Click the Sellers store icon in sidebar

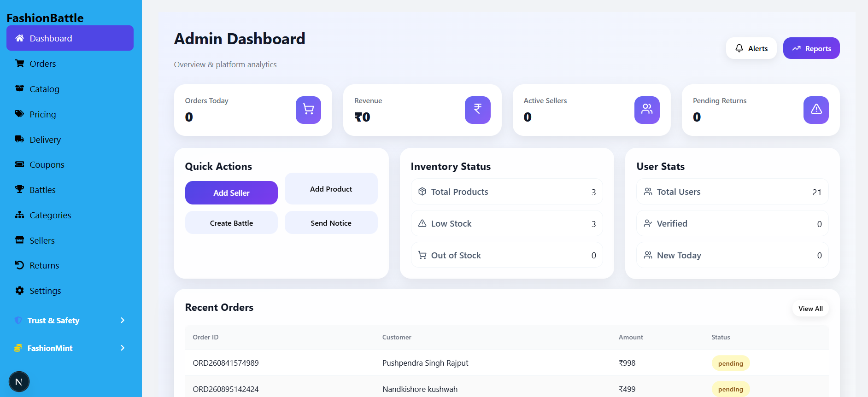(19, 240)
